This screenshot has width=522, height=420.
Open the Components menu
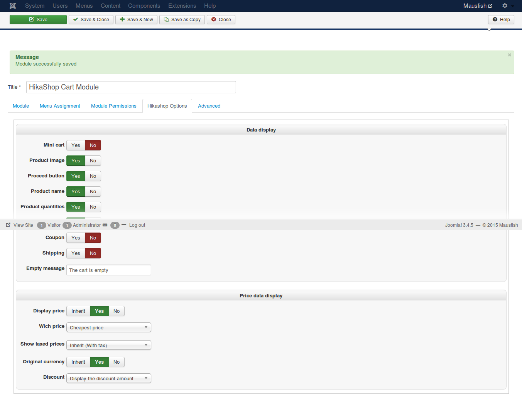tap(144, 6)
